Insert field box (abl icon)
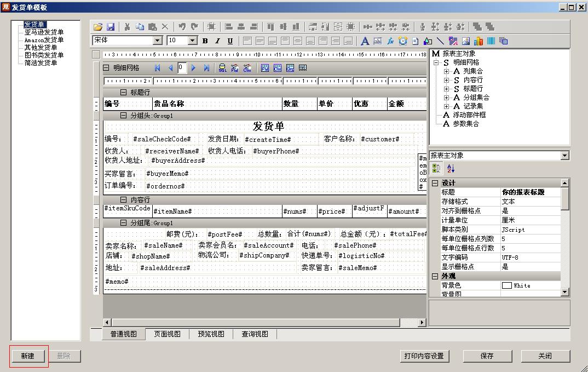Screen dimensions: 588x372 point(378,41)
